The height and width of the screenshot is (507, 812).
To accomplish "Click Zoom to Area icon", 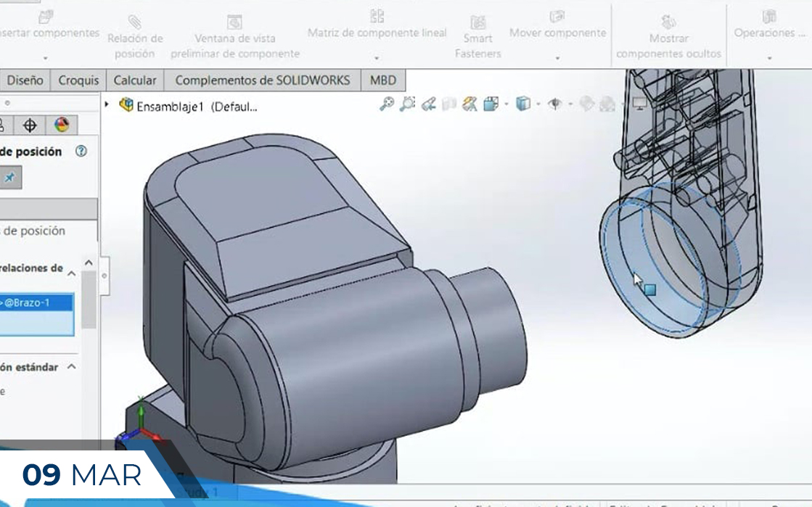I will tap(408, 104).
